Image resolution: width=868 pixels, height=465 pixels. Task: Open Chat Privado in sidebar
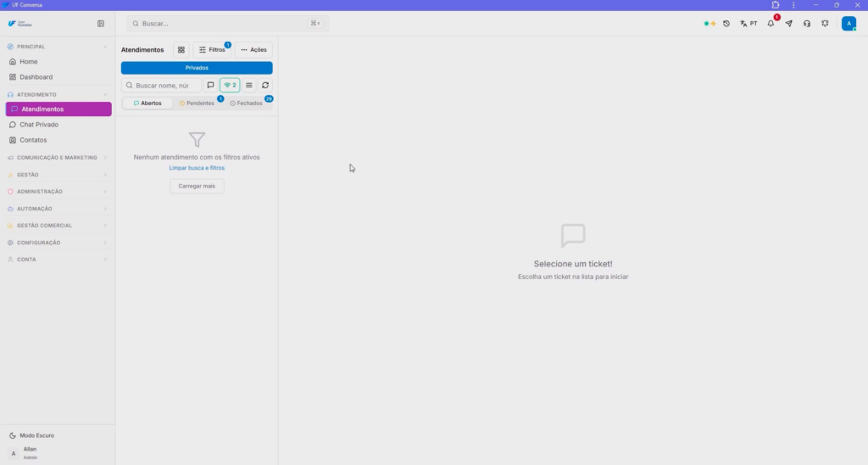point(58,125)
